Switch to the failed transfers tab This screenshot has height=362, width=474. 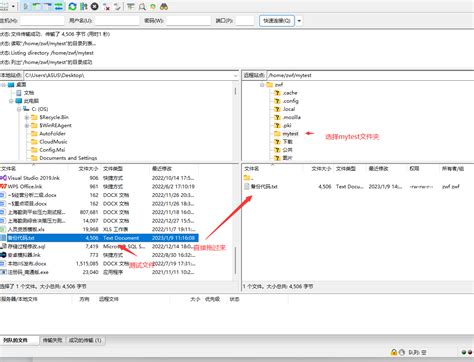coord(52,340)
